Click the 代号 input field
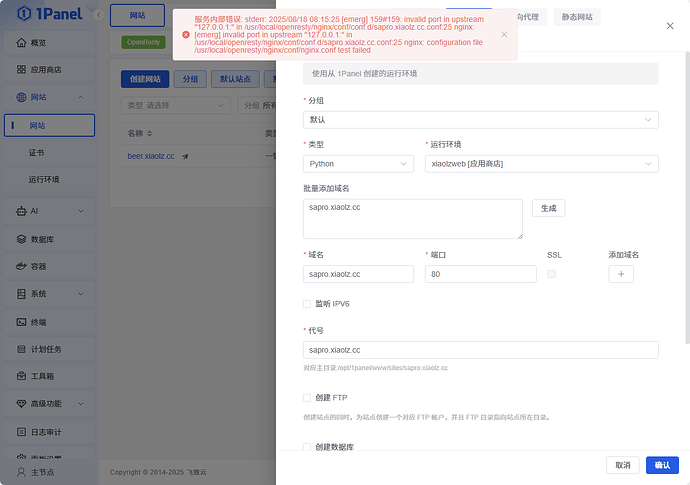The height and width of the screenshot is (485, 690). 481,350
